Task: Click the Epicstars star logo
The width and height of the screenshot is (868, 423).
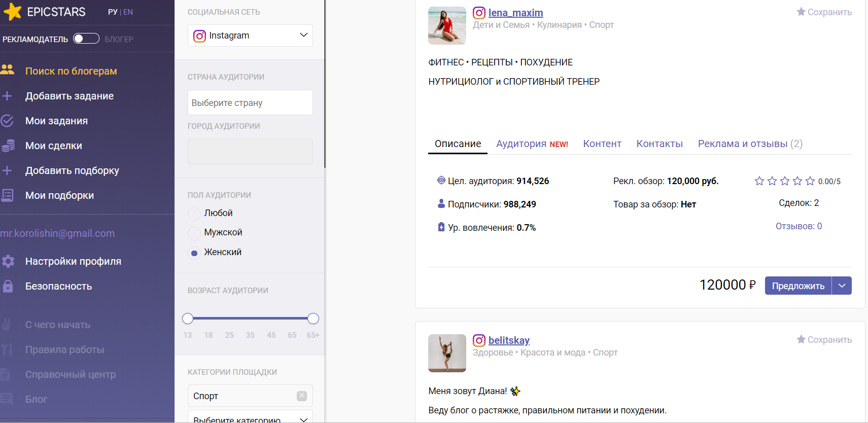Action: pos(13,12)
